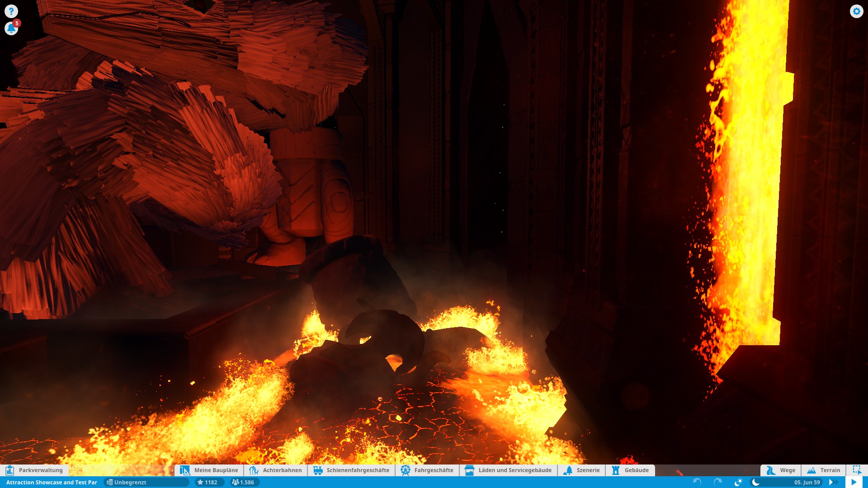
Task: Click the park rating 1182 star
Action: 209,483
